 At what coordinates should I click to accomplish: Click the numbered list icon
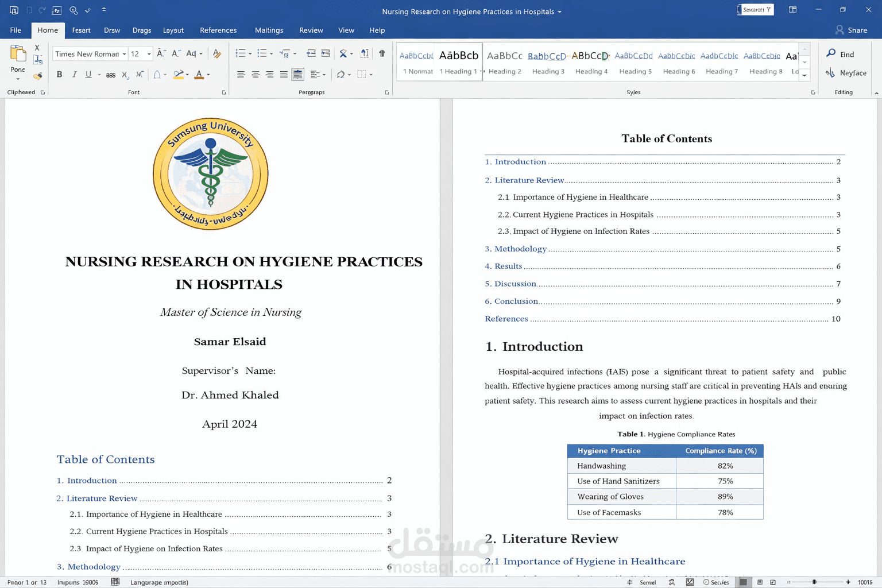(x=262, y=53)
